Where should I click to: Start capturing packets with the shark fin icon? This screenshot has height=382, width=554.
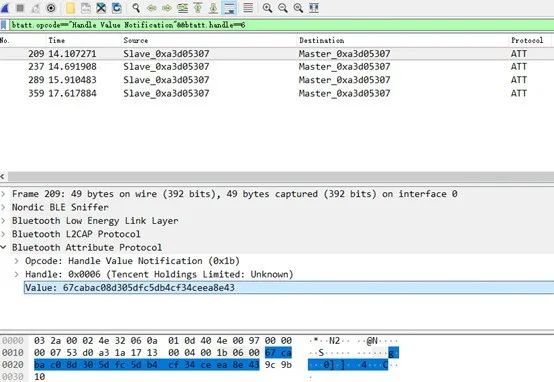click(5, 8)
